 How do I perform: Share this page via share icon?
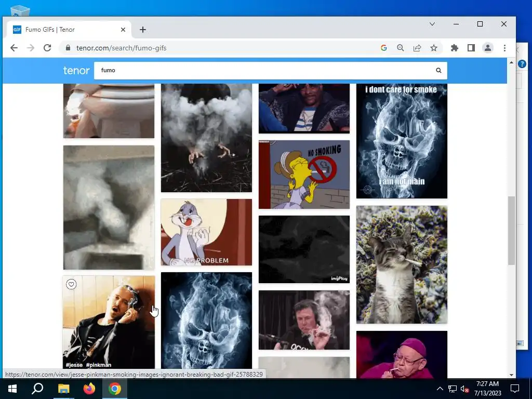417,48
